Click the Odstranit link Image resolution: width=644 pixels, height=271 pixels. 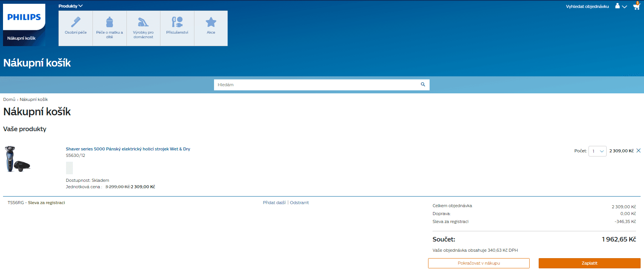(x=299, y=203)
